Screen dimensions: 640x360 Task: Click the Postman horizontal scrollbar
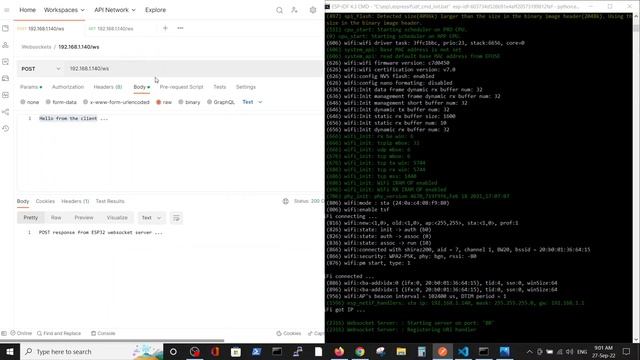112,340
